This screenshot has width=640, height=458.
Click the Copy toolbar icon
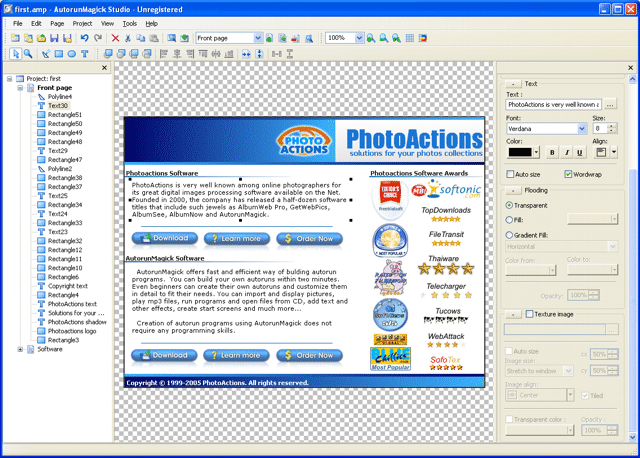tap(141, 38)
